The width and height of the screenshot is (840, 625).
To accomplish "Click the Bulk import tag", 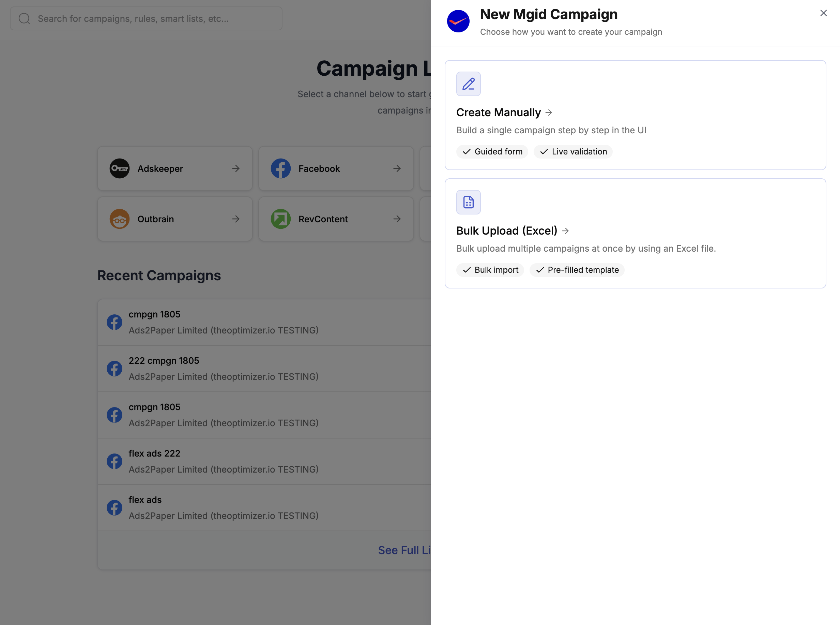I will point(490,270).
